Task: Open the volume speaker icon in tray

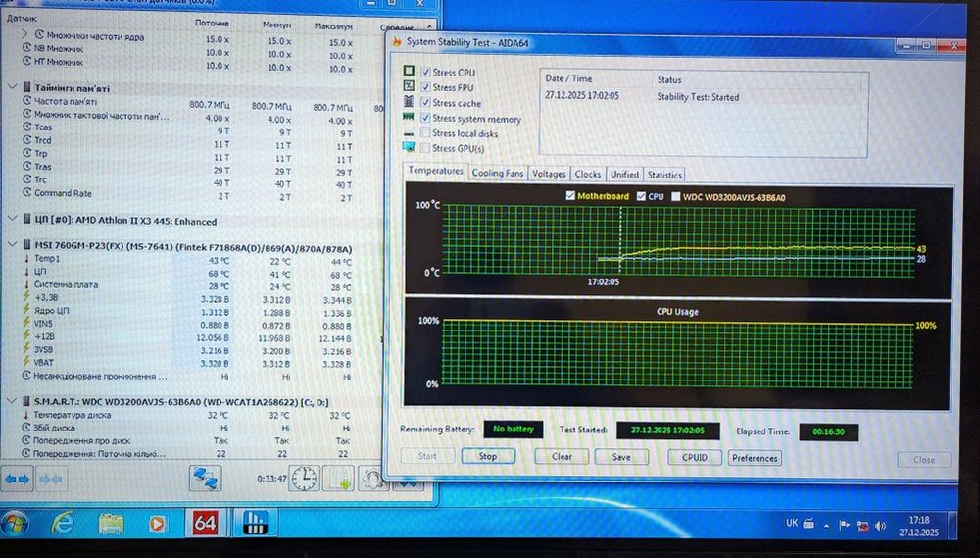Action: pyautogui.click(x=881, y=526)
